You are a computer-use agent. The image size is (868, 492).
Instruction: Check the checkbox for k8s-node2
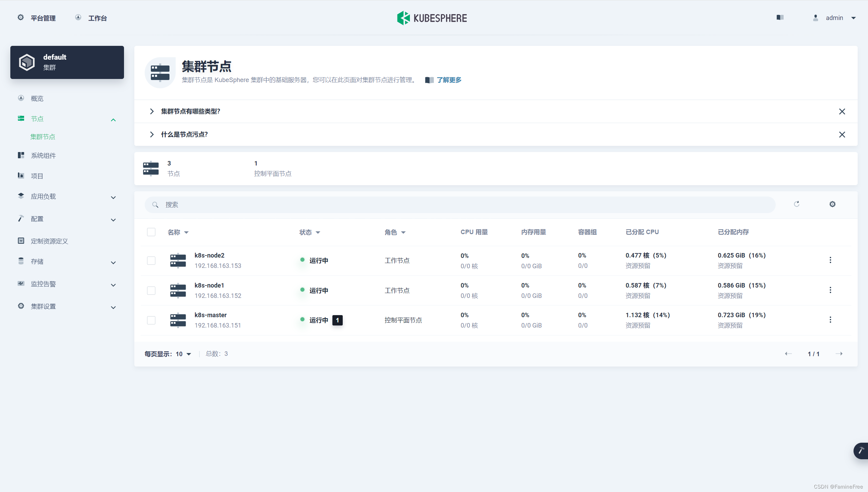pos(151,260)
